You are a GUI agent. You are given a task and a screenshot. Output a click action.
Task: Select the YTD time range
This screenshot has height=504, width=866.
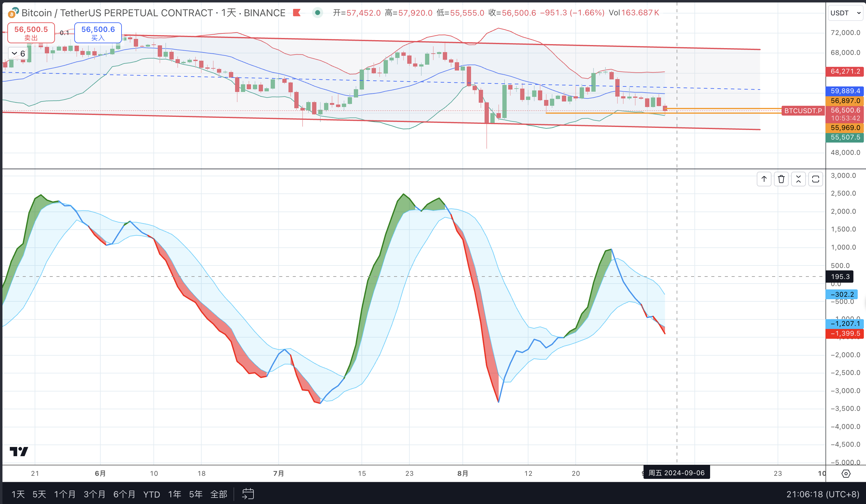click(x=152, y=494)
